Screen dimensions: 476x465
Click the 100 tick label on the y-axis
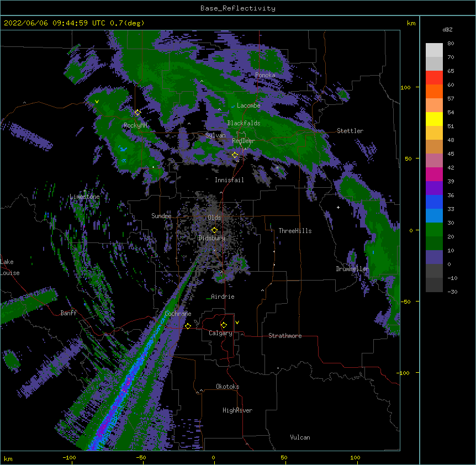click(x=405, y=87)
